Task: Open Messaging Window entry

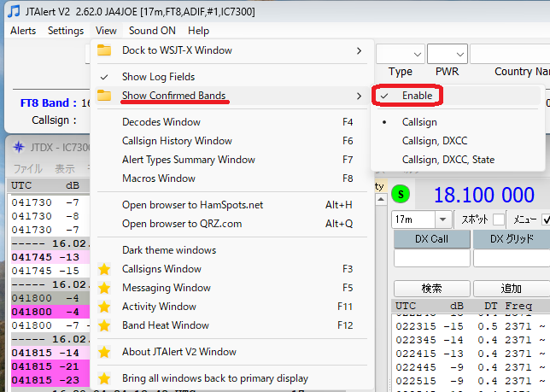Action: click(231, 288)
